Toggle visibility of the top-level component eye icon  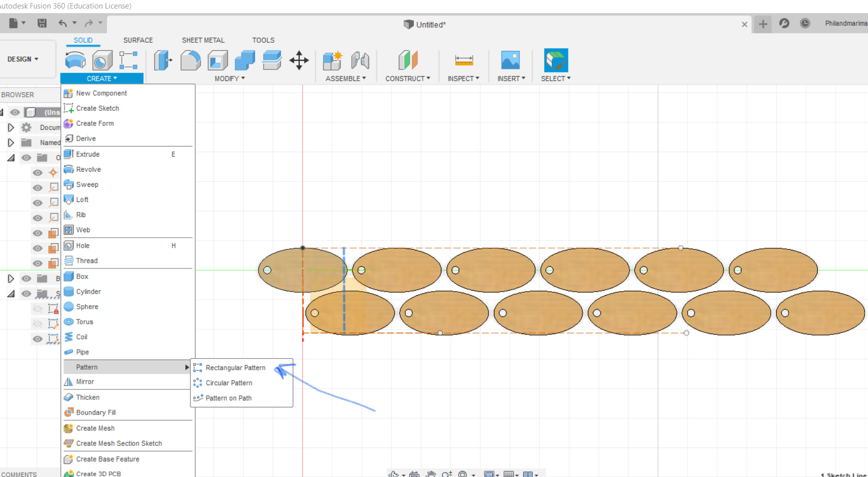point(15,112)
